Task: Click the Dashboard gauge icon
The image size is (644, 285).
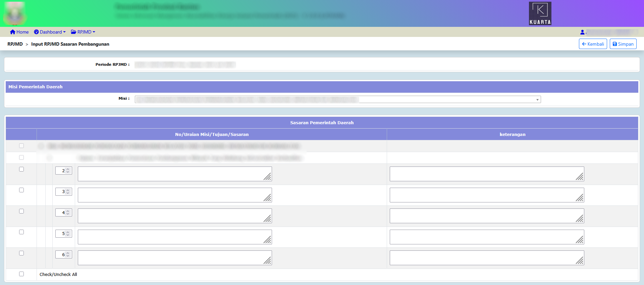Action: [36, 32]
